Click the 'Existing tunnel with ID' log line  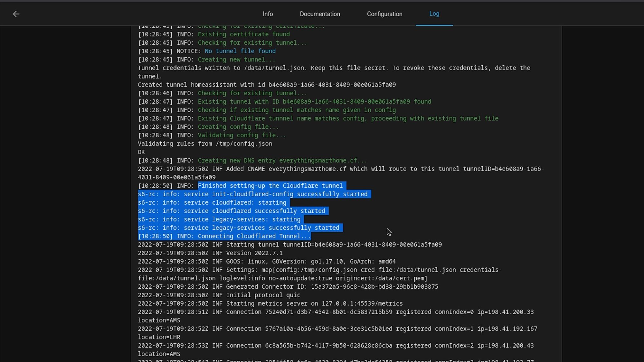tap(284, 102)
